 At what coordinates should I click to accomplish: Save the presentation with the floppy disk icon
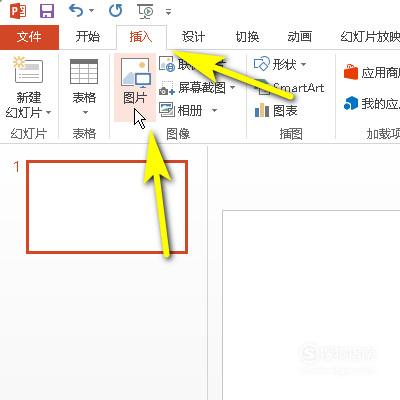(x=47, y=11)
